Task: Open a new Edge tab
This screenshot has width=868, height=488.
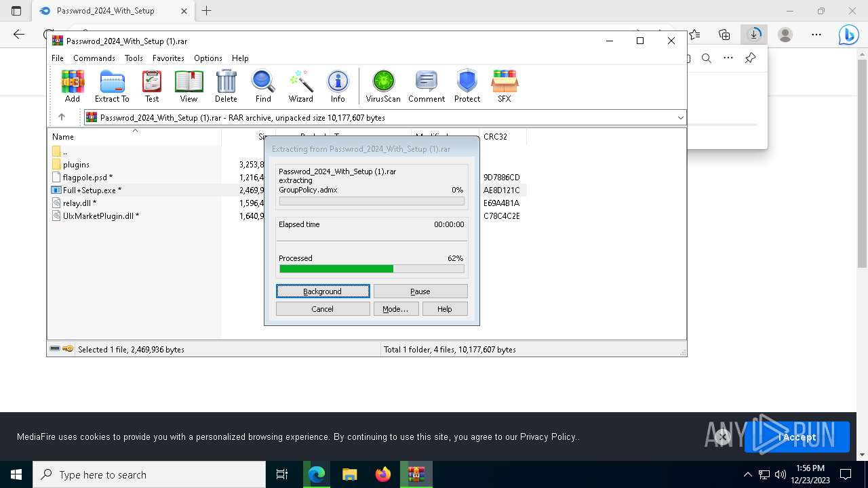Action: click(207, 11)
